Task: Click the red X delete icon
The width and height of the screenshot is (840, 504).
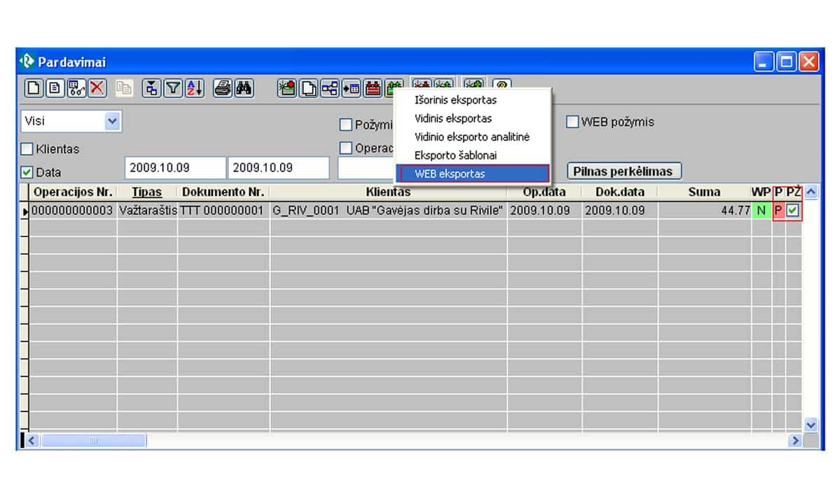Action: click(97, 88)
